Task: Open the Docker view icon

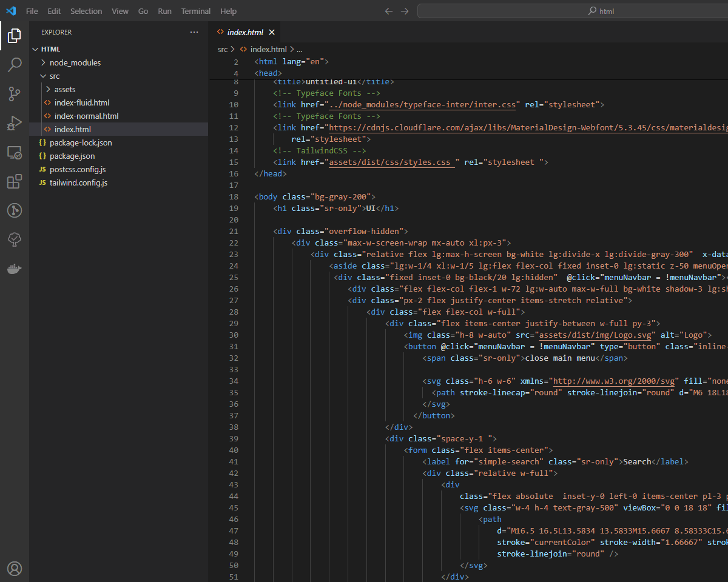Action: click(15, 269)
